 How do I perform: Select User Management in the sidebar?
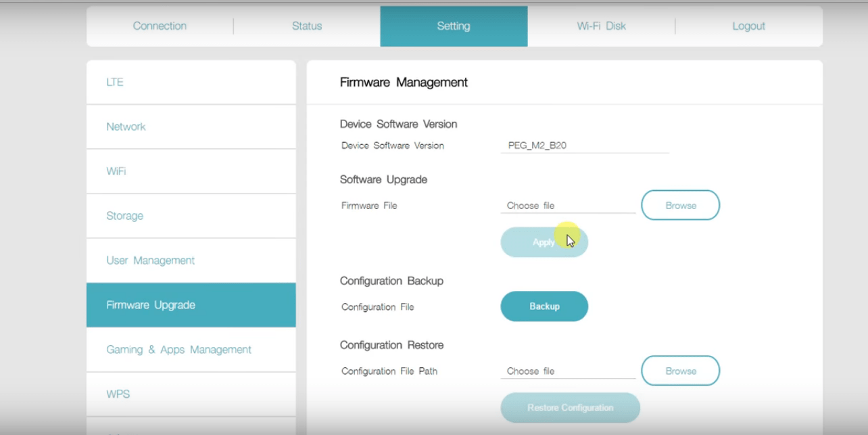click(x=191, y=261)
